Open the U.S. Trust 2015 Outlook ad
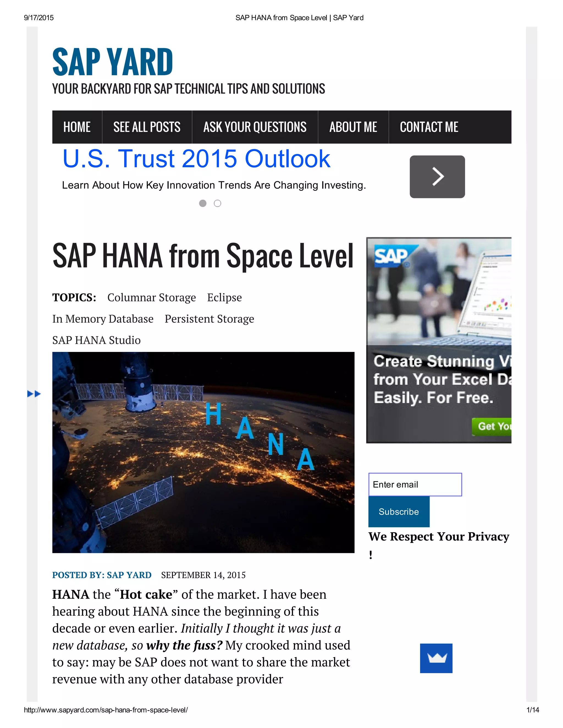This screenshot has width=563, height=728. [x=197, y=158]
